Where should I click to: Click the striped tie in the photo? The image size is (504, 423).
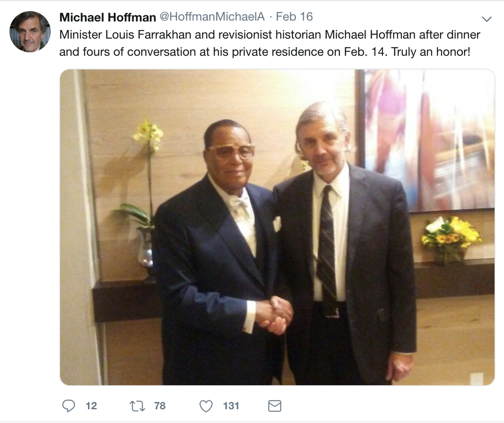(x=326, y=243)
